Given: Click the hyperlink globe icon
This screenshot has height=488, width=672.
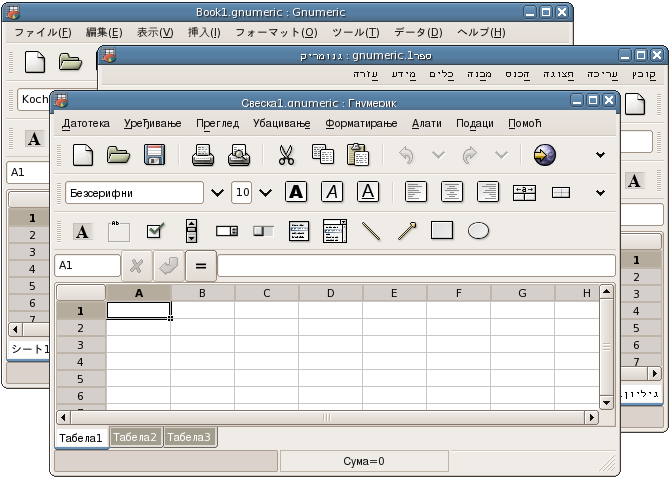Looking at the screenshot, I should click(545, 155).
